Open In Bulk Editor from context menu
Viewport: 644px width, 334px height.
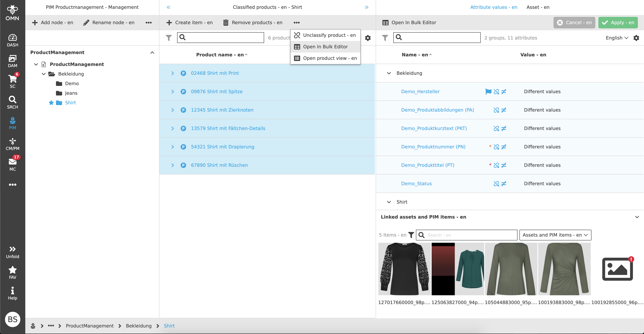[x=325, y=47]
